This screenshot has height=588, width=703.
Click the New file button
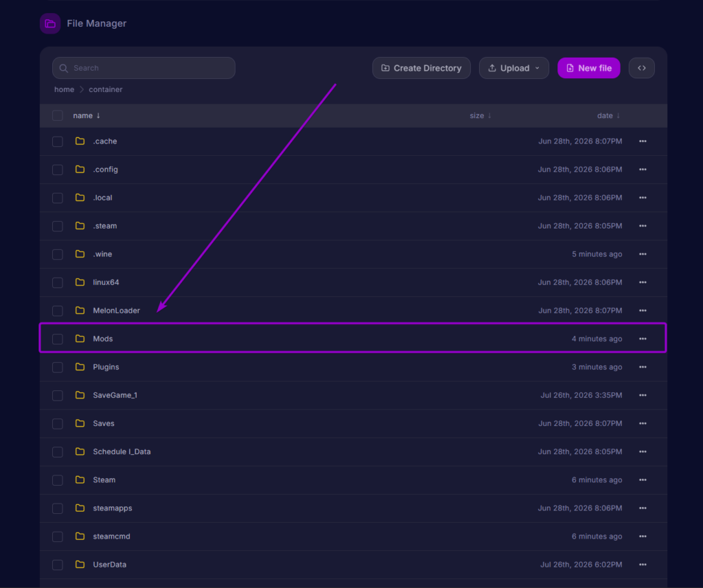tap(588, 68)
